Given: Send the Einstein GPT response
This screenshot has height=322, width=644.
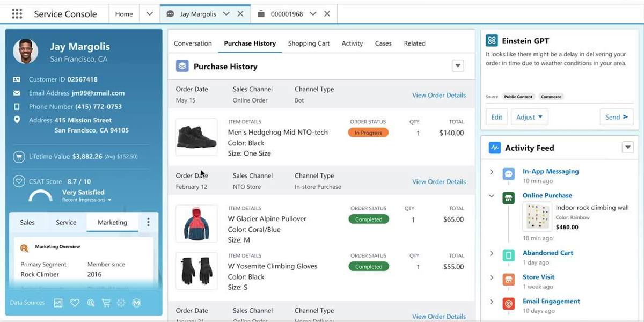Looking at the screenshot, I should [x=616, y=117].
